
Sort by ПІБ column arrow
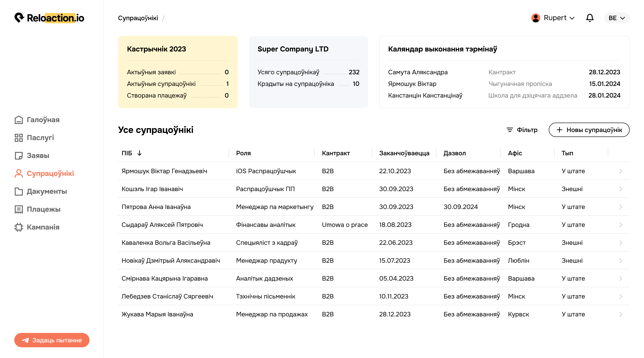click(x=140, y=153)
